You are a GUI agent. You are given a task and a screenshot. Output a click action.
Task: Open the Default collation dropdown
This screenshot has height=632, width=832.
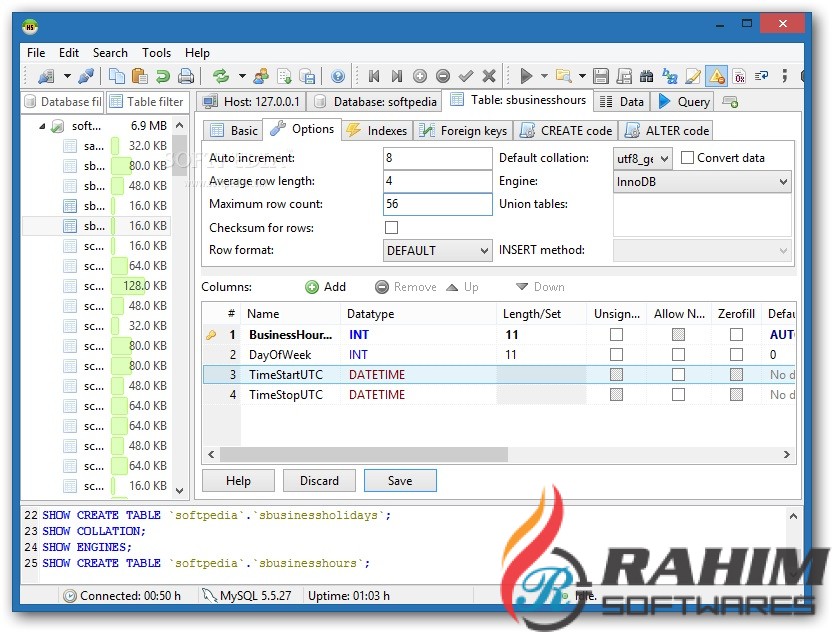pos(641,158)
